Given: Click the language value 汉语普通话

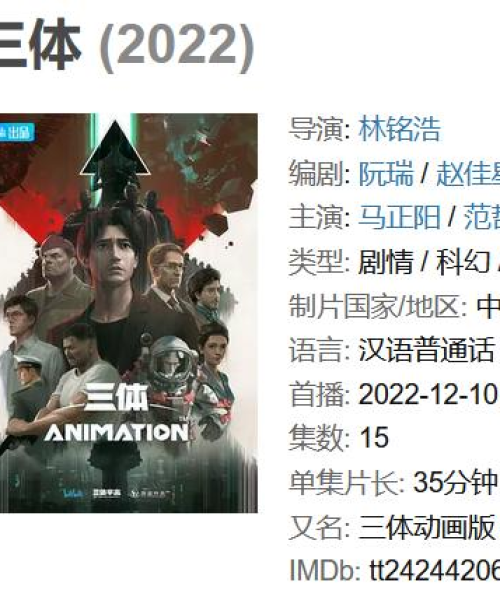Looking at the screenshot, I should (427, 350).
